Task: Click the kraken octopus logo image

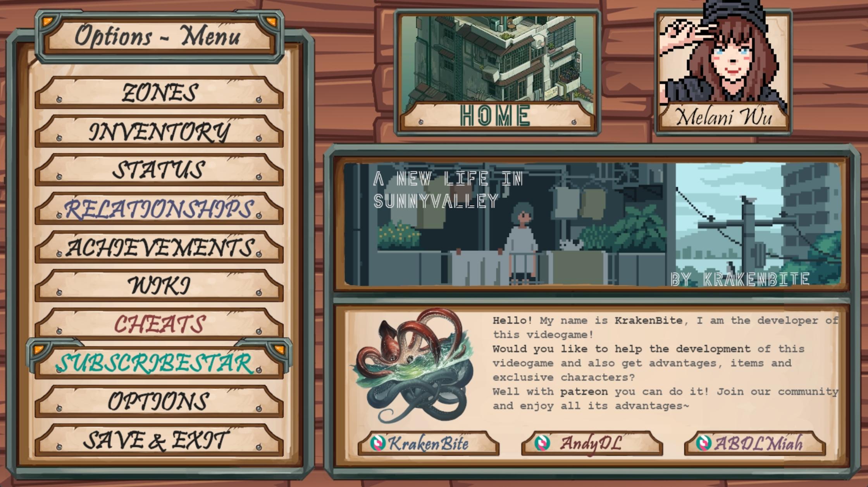Action: [413, 365]
